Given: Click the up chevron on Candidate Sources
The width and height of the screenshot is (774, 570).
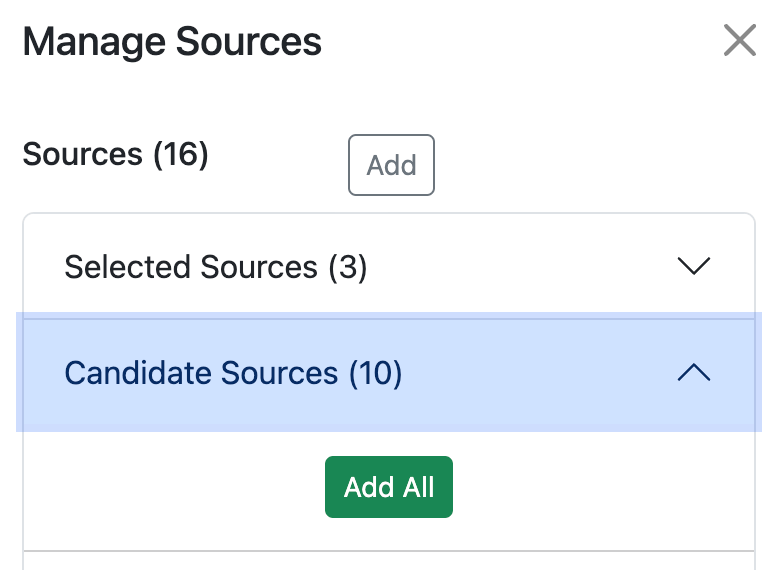Looking at the screenshot, I should click(x=693, y=373).
